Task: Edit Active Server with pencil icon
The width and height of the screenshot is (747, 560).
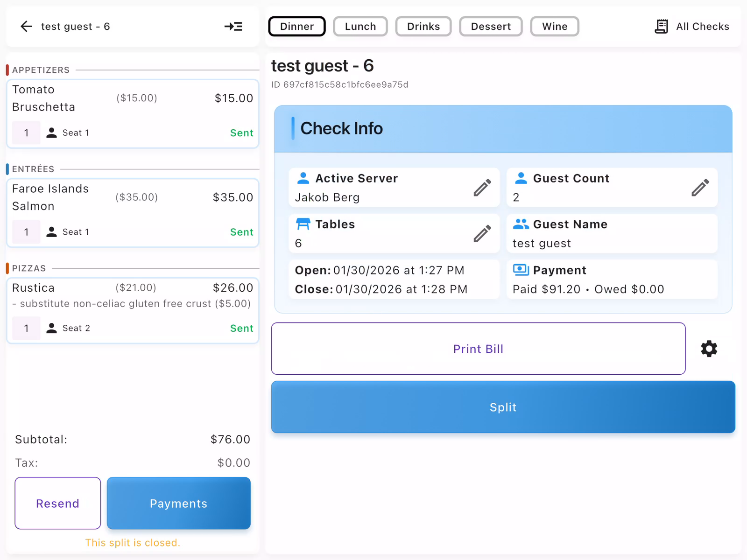Action: [482, 188]
